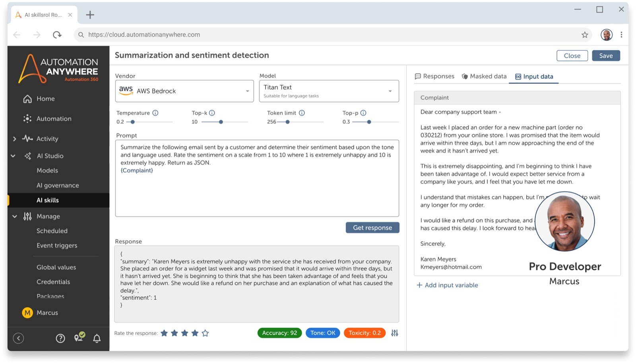Viewport: 636px width, 364px height.
Task: Open the help question mark icon
Action: 60,338
